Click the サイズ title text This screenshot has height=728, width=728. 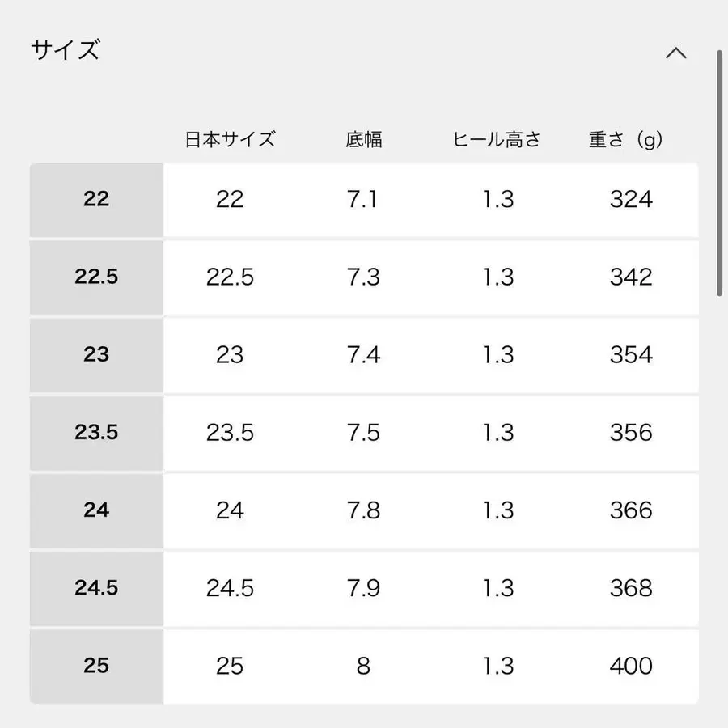pyautogui.click(x=65, y=50)
